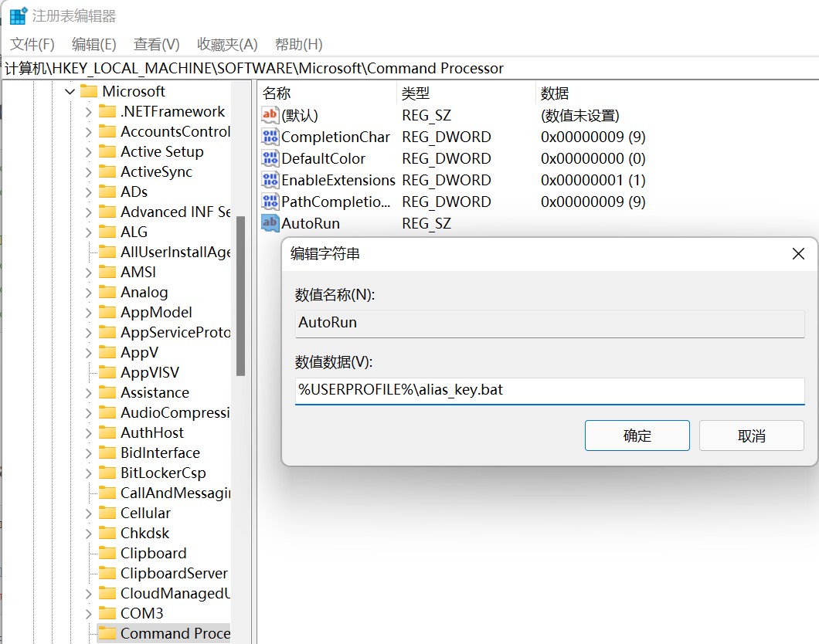The width and height of the screenshot is (819, 644).
Task: Click the Command Processor folder icon
Action: (x=107, y=633)
